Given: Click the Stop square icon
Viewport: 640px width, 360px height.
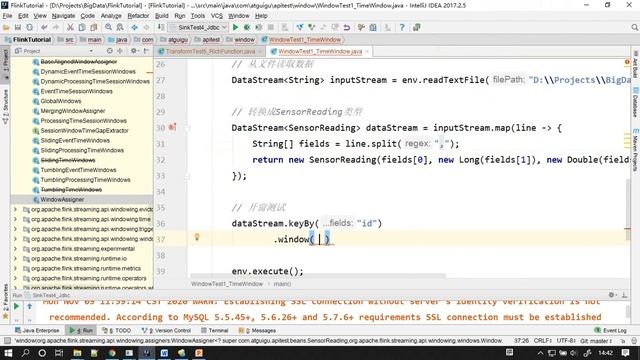Looking at the screenshot, I should [271, 27].
